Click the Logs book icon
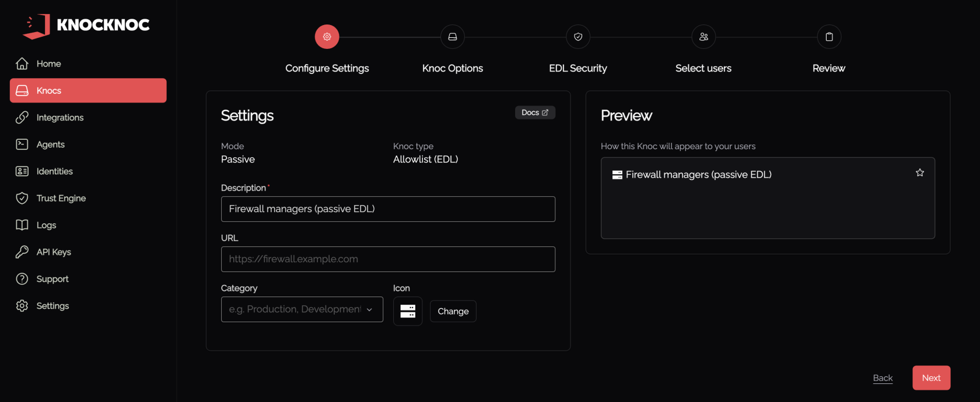Image resolution: width=980 pixels, height=402 pixels. pyautogui.click(x=22, y=225)
